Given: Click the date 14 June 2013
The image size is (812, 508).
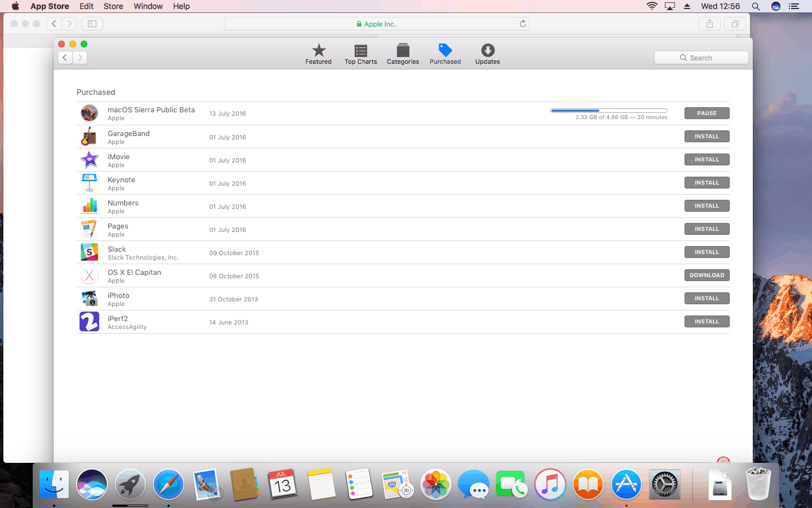Looking at the screenshot, I should 229,322.
